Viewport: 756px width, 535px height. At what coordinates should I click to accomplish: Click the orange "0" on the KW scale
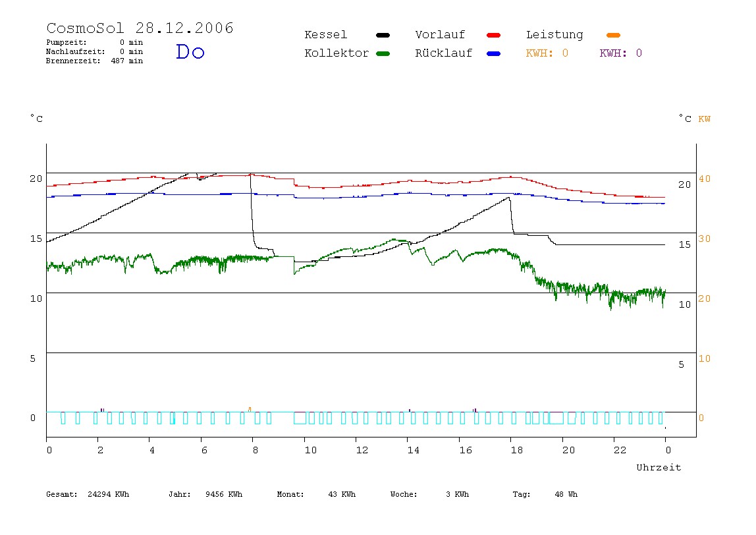coord(701,418)
